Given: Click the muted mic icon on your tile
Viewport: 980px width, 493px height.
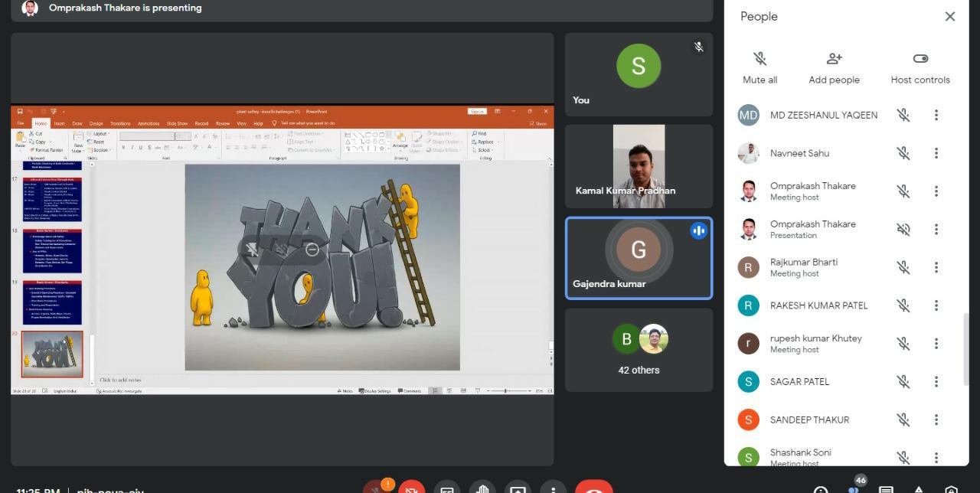Looking at the screenshot, I should (x=698, y=47).
